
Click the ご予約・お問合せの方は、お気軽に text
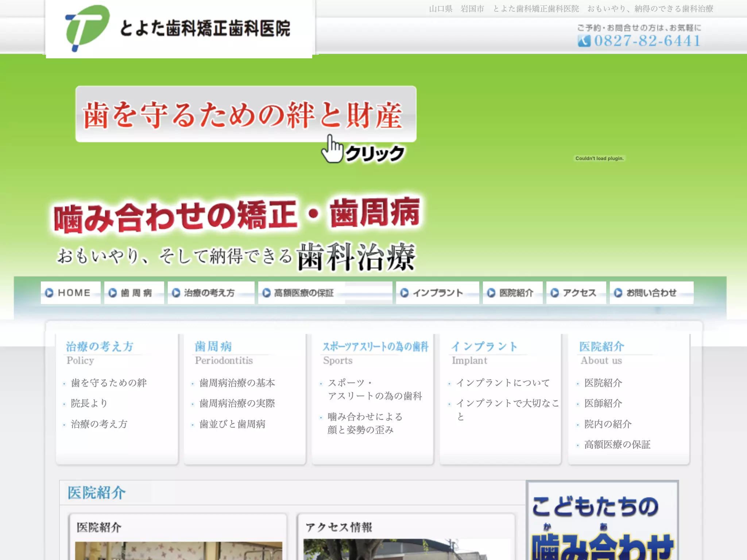coord(639,28)
